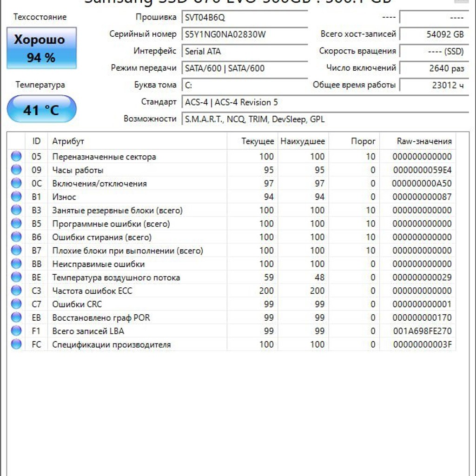The image size is (476, 476).
Task: Click raw value 00000000029
Action: coord(422,277)
